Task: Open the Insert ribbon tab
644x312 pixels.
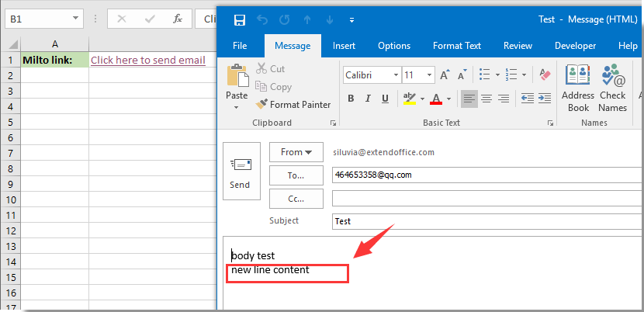Action: (344, 46)
